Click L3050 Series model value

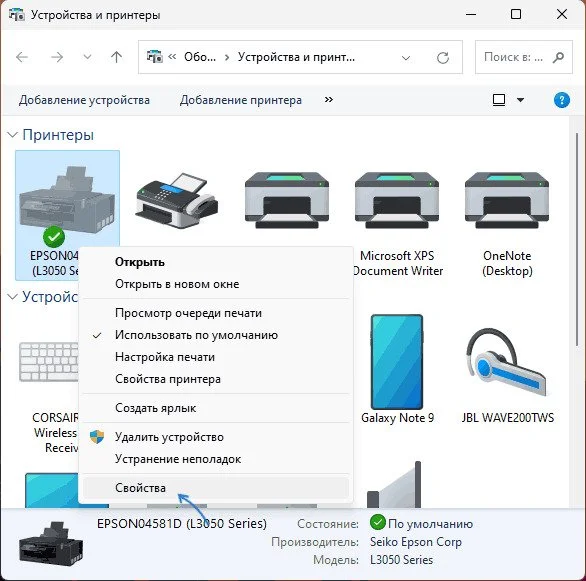coord(401,560)
